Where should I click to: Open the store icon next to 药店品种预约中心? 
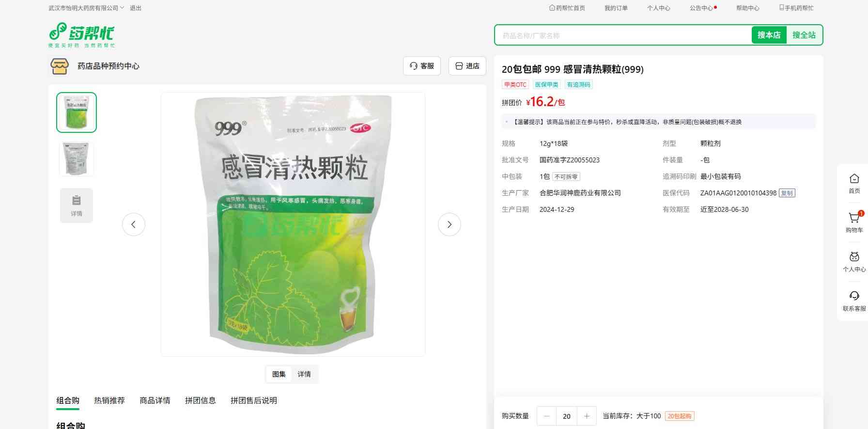pyautogui.click(x=60, y=66)
